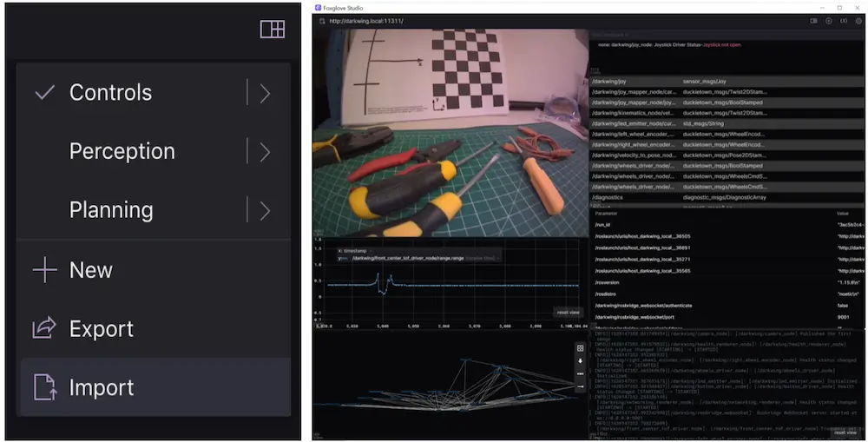Select the /diagnostics topic row
Image resolution: width=868 pixels, height=442 pixels.
[727, 197]
